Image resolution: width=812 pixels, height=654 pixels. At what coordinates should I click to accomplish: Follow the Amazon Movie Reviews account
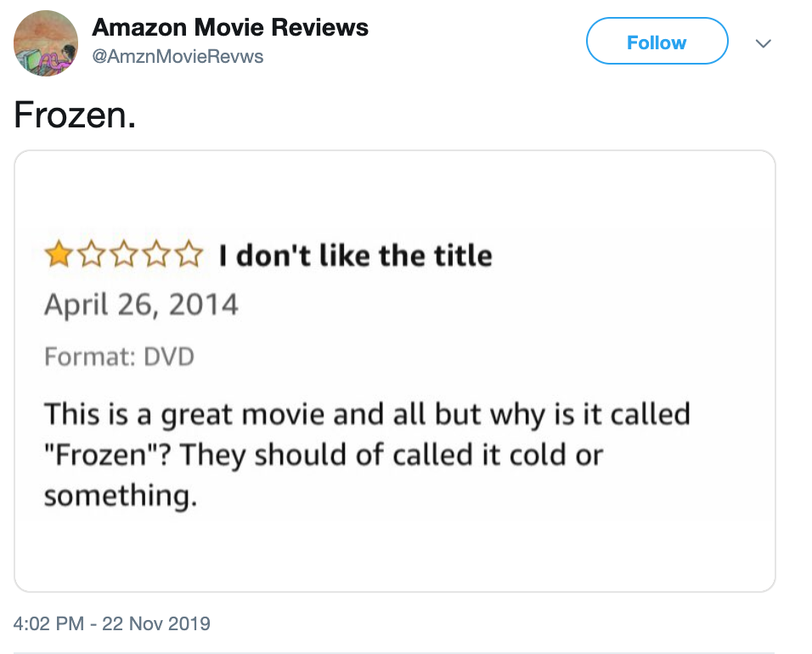point(657,41)
